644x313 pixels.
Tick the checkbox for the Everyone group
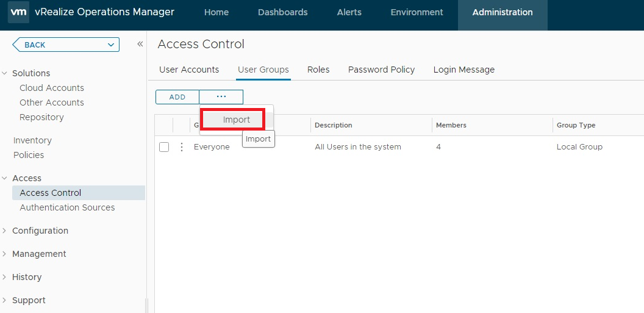point(164,146)
